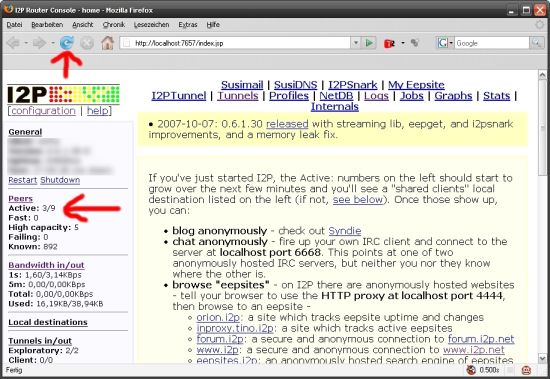Open the Bandwidth in/out link
Image resolution: width=550 pixels, height=379 pixels.
pos(46,265)
